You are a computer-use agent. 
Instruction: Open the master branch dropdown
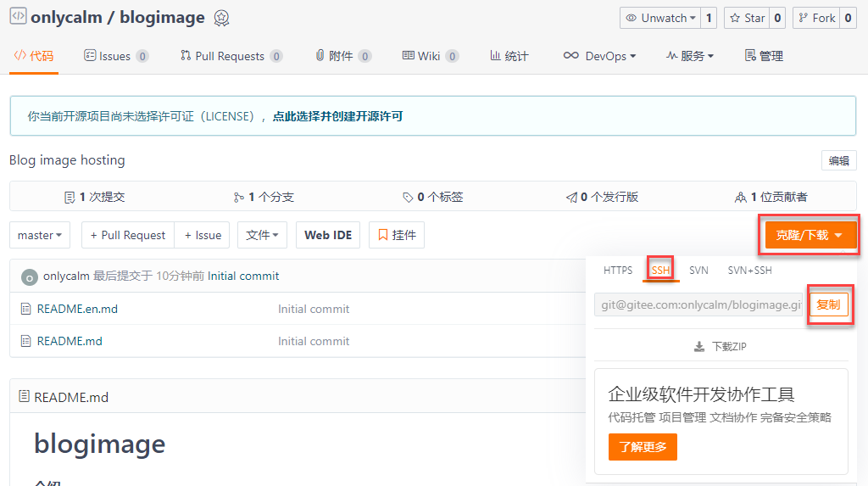coord(40,235)
